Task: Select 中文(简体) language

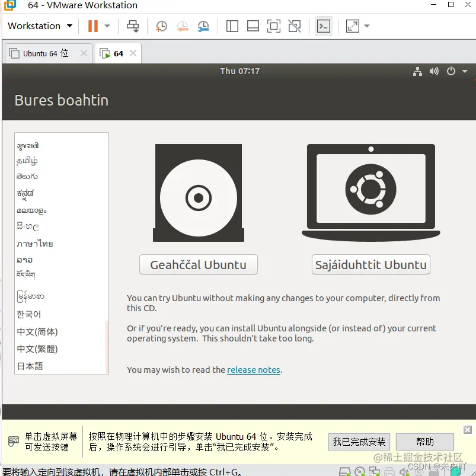Action: 37,331
